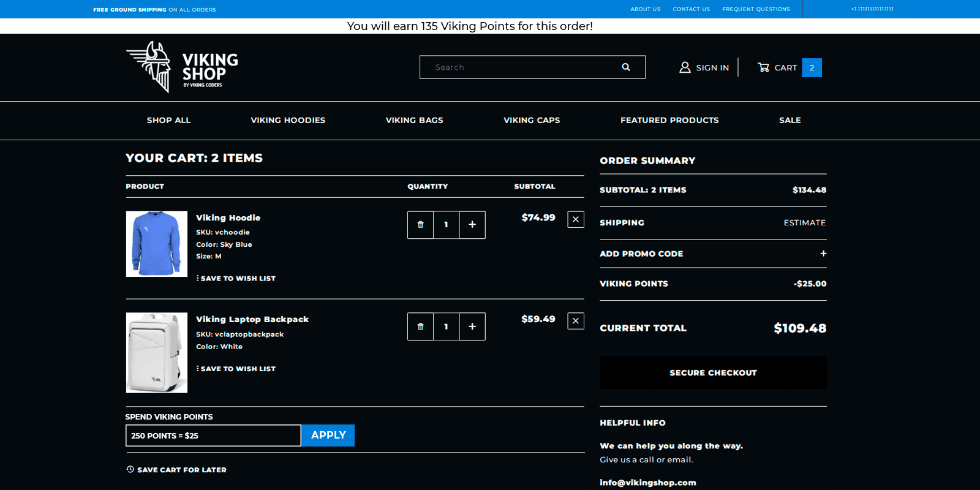Open the cart icon in header
Image resolution: width=980 pixels, height=490 pixels.
(x=763, y=67)
